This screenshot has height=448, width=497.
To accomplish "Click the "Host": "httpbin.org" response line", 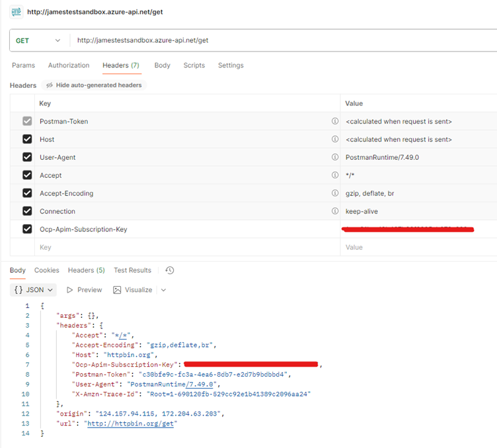I will tap(114, 355).
